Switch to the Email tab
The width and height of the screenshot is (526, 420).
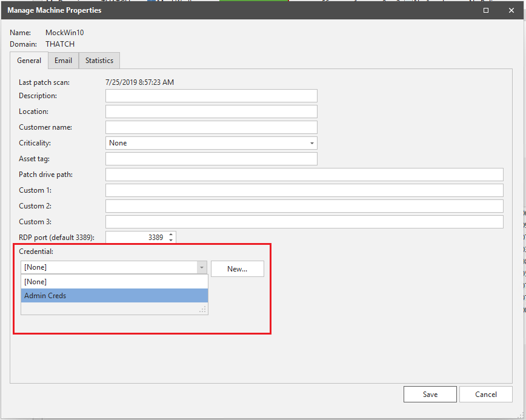pos(63,61)
